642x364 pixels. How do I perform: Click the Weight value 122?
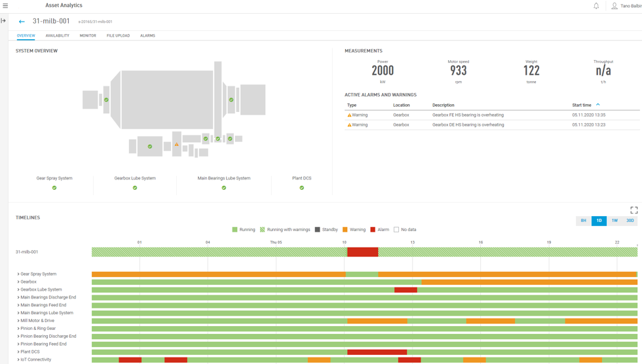coord(531,70)
